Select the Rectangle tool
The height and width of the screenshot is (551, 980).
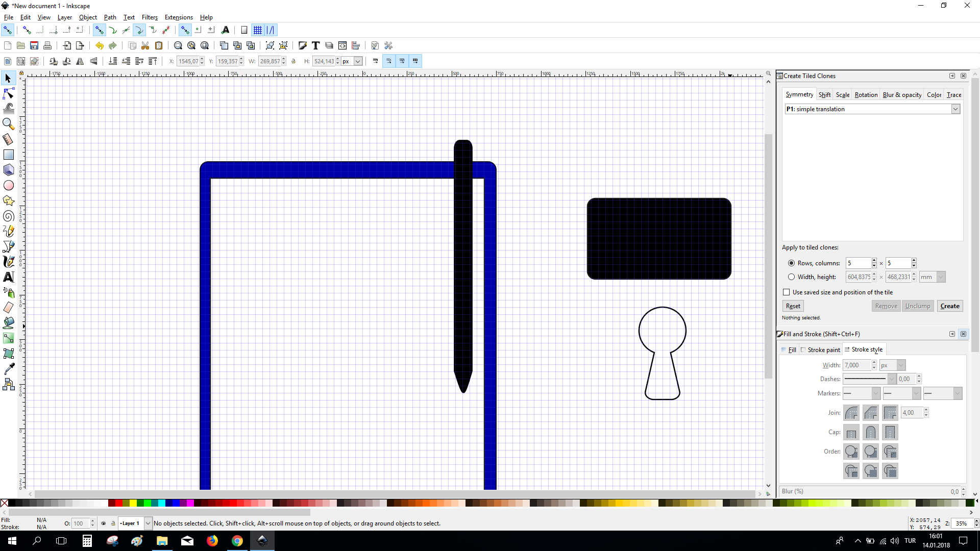click(x=8, y=155)
